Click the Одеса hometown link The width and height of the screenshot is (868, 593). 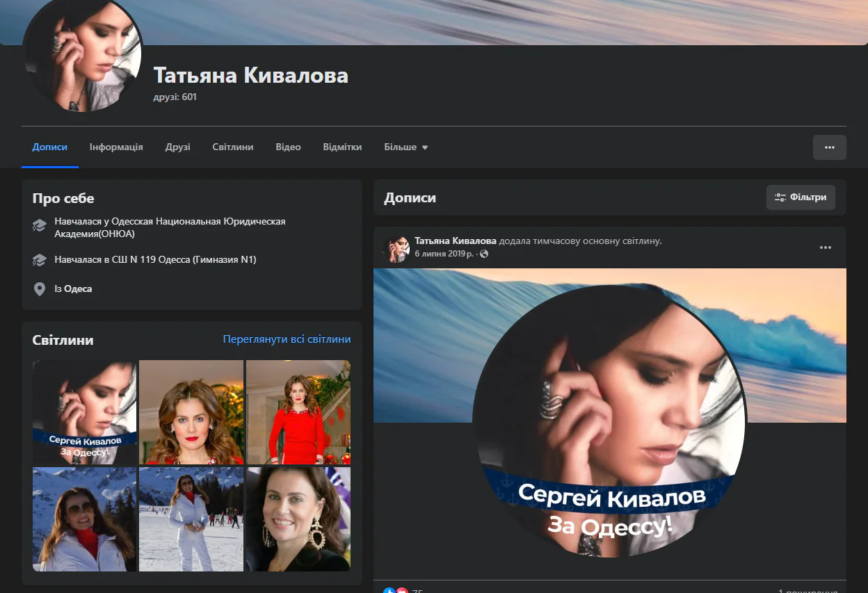78,289
